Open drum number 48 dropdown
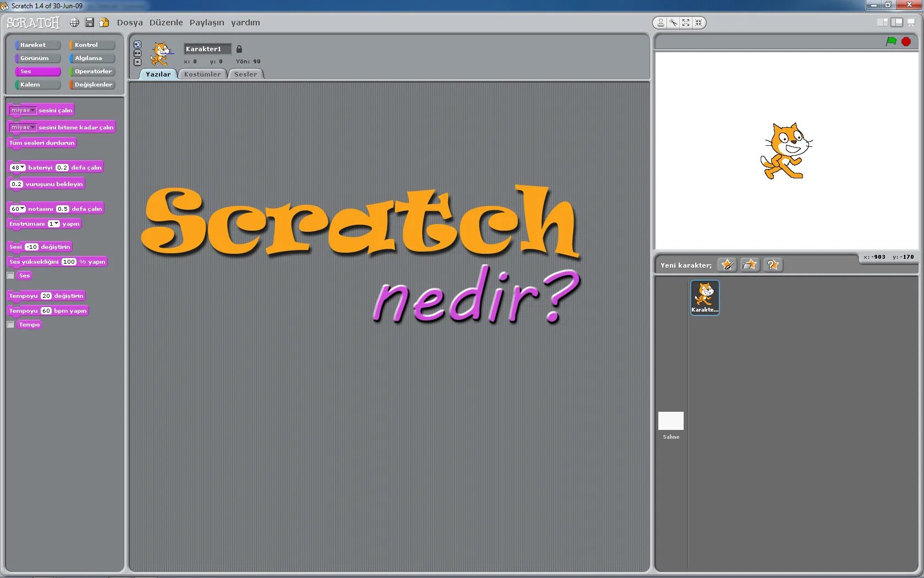The image size is (924, 578). click(x=18, y=168)
